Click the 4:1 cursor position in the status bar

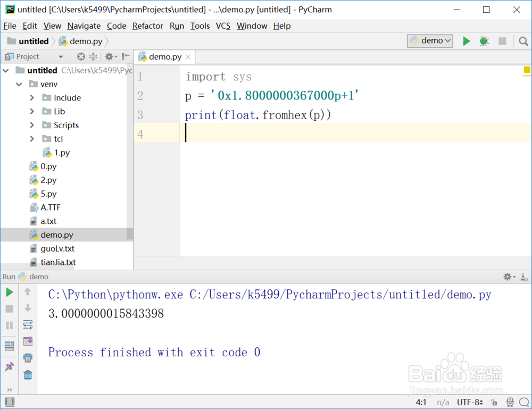[x=421, y=403]
